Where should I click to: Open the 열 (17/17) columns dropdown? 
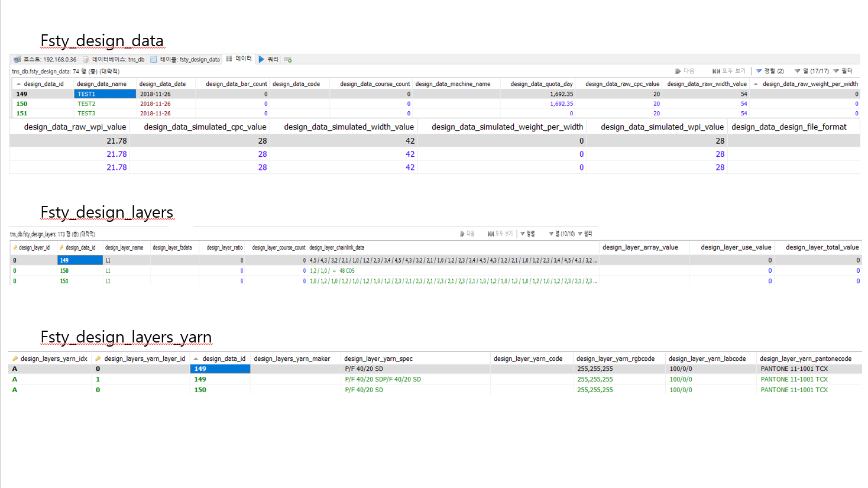pyautogui.click(x=811, y=71)
